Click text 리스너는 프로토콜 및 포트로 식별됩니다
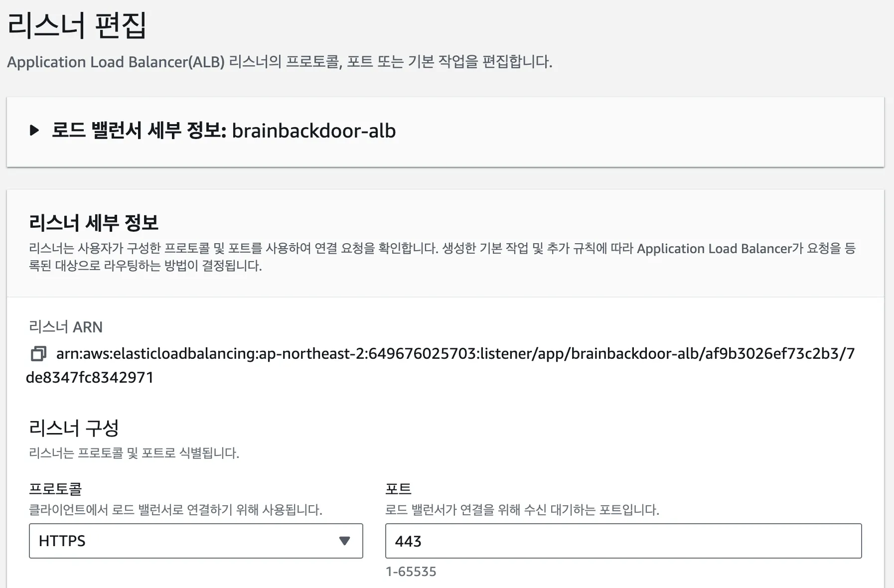 (134, 453)
